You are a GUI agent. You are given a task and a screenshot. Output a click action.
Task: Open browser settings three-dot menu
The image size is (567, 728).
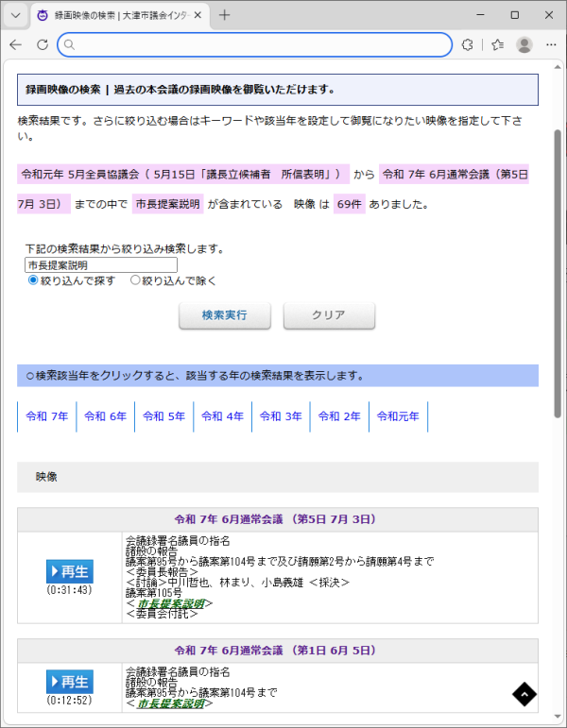point(551,45)
